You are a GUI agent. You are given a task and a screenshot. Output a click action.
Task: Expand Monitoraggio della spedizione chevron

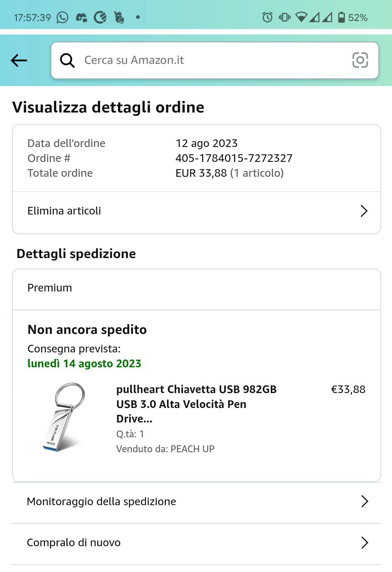pos(364,501)
